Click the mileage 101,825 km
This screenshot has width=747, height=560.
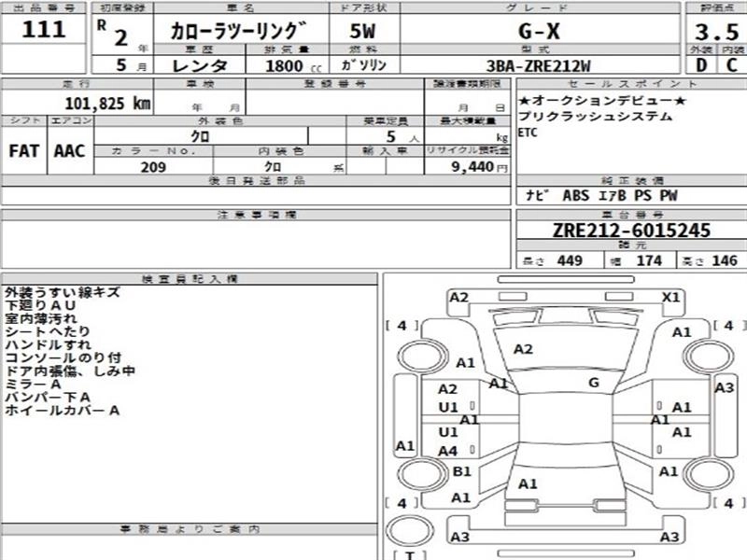[107, 104]
